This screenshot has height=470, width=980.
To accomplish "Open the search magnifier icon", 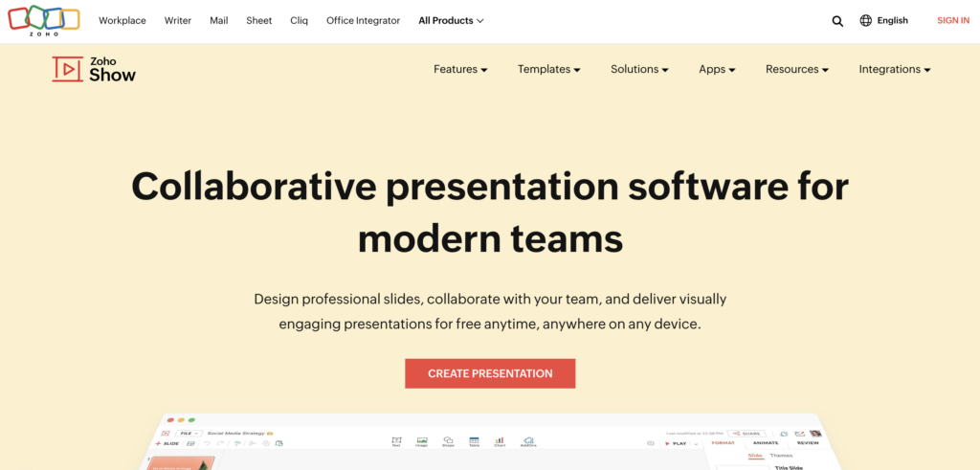I will [837, 21].
